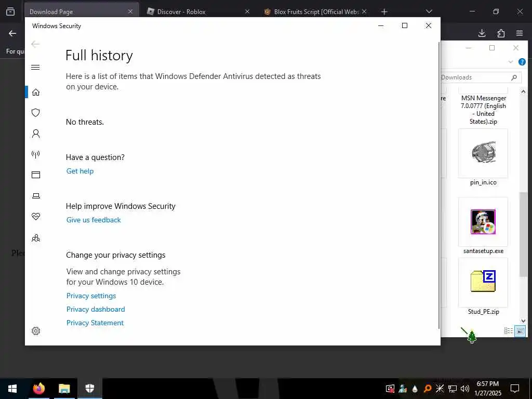
Task: Click the Search Downloads field in Explorer
Action: [x=480, y=77]
